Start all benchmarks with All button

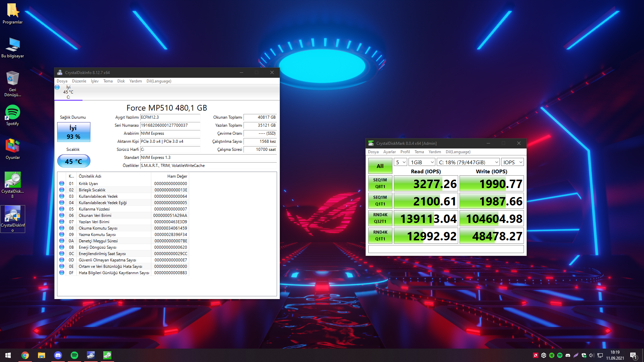tap(380, 166)
